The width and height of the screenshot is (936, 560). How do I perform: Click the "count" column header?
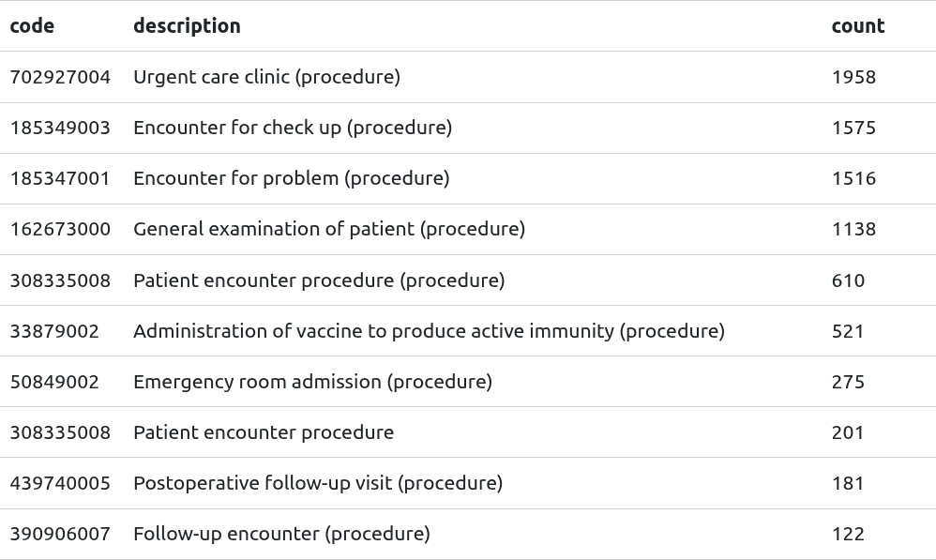pos(857,26)
